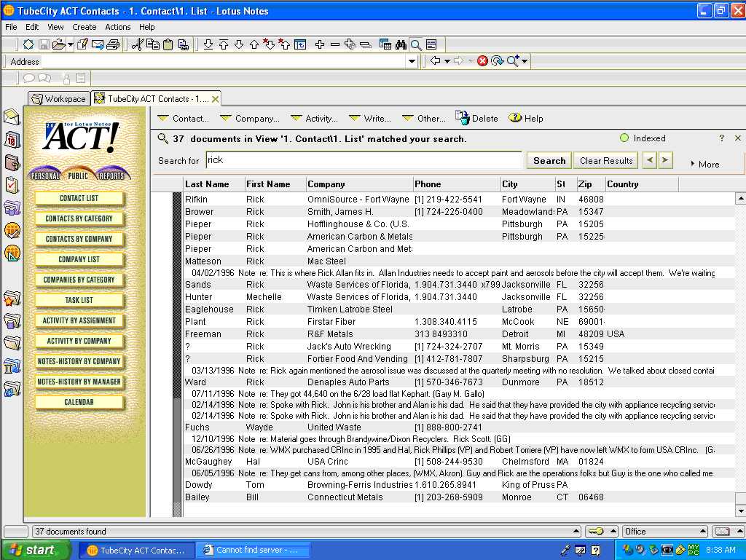Toggle the magnifier search bar icon

(416, 44)
